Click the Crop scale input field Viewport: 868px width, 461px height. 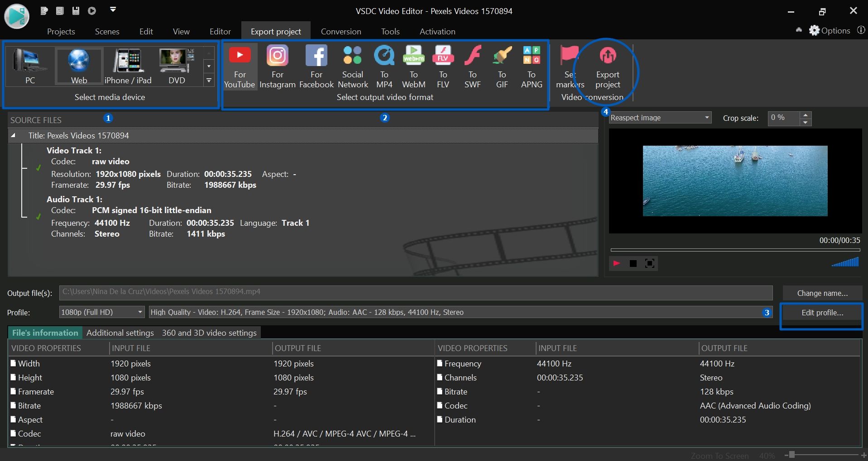tap(784, 118)
